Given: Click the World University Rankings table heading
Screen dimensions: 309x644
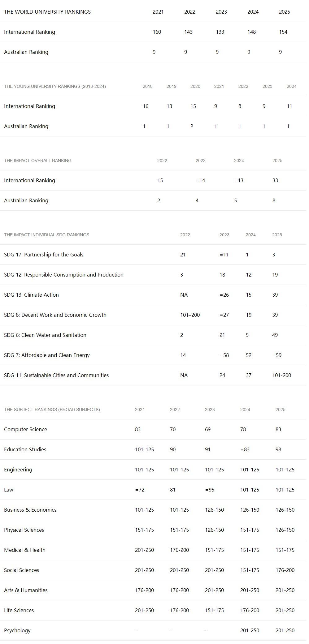Looking at the screenshot, I should pos(47,12).
